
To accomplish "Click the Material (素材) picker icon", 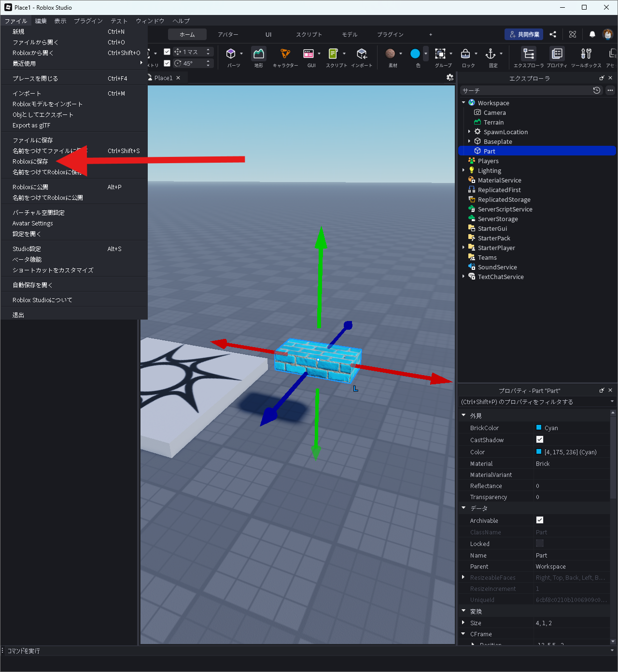I will pos(391,54).
